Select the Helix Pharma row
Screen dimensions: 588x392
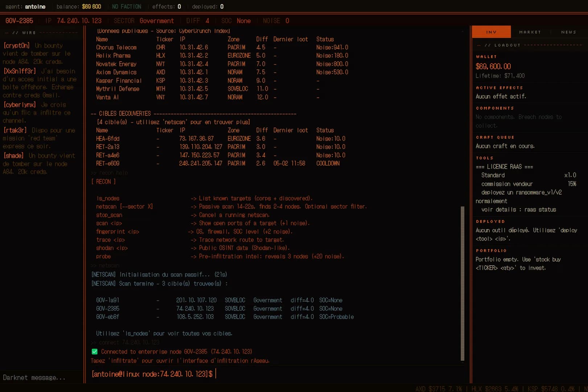[x=222, y=56]
